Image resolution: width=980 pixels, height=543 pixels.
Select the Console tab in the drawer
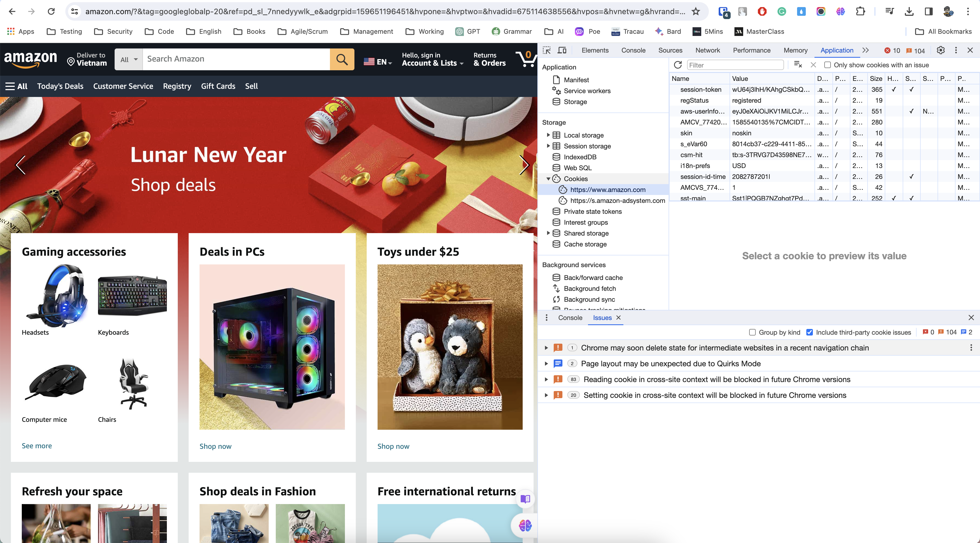click(x=570, y=318)
